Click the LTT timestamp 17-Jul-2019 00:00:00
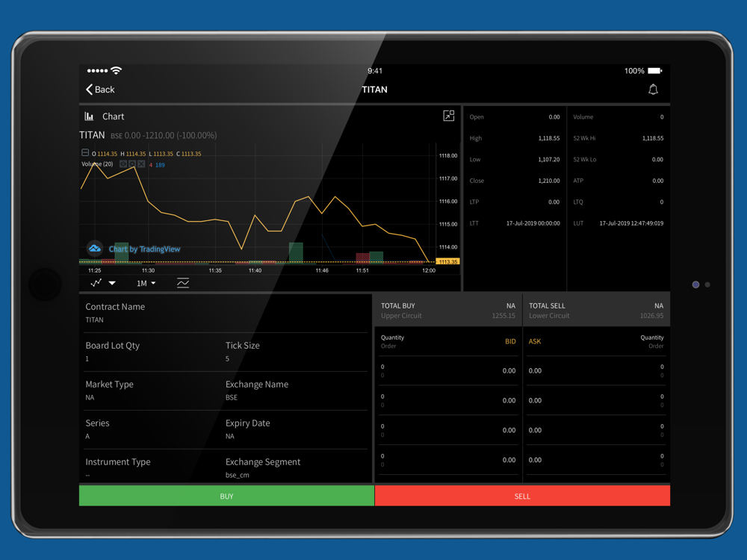The width and height of the screenshot is (747, 560). point(533,223)
